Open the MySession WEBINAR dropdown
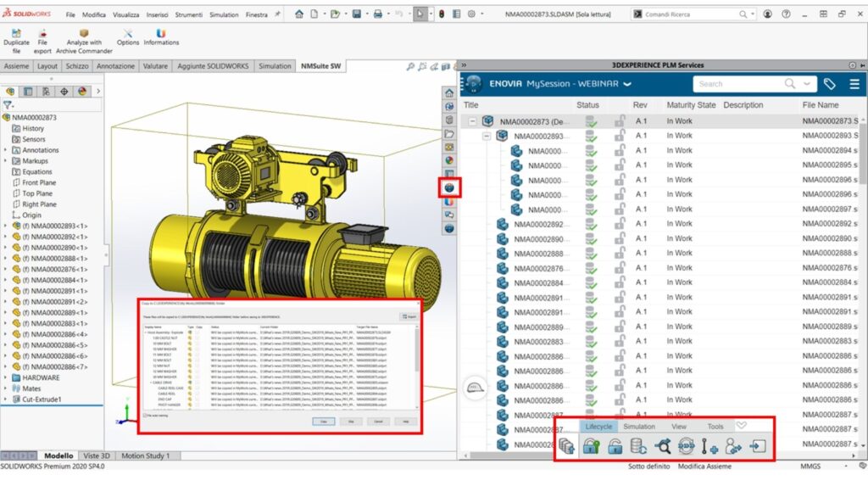Viewport: 868px width, 486px height. pyautogui.click(x=627, y=84)
